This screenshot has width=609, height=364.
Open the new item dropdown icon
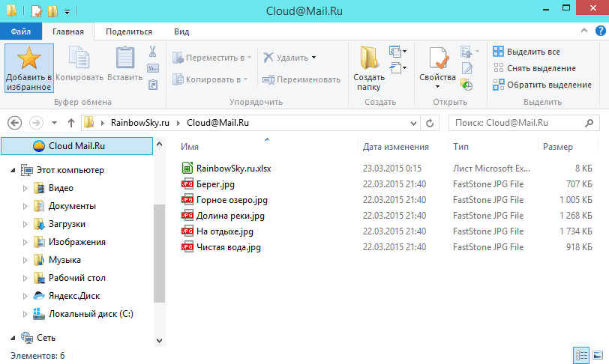pos(397,51)
